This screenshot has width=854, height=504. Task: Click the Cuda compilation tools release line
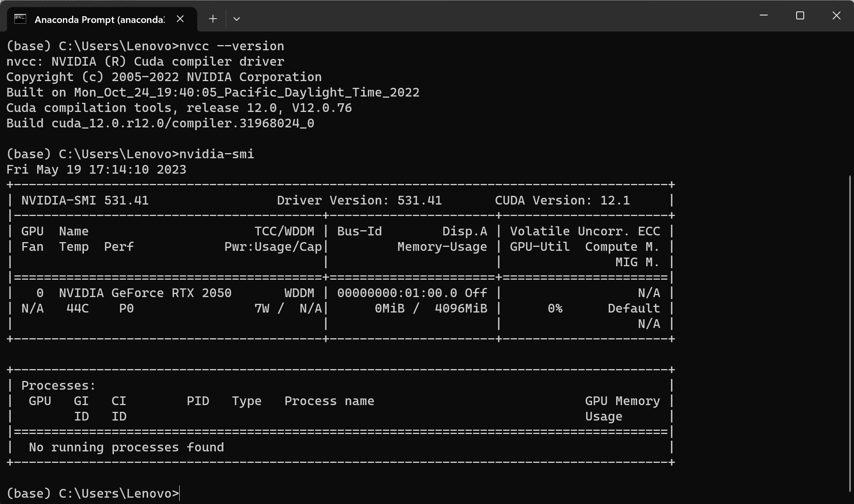(179, 107)
